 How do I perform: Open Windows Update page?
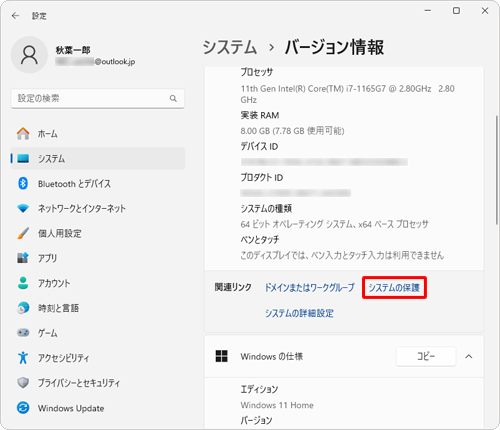pyautogui.click(x=98, y=408)
